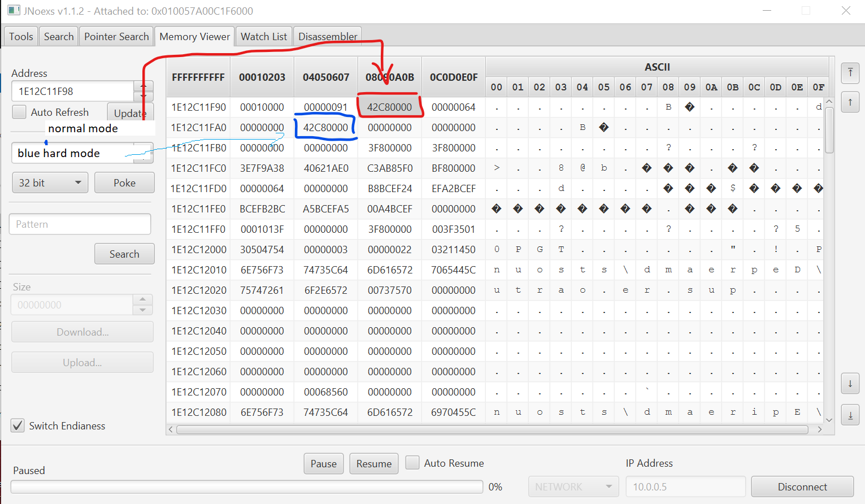Click the FFFFFFFFFF column header
The image size is (865, 504).
coord(198,77)
